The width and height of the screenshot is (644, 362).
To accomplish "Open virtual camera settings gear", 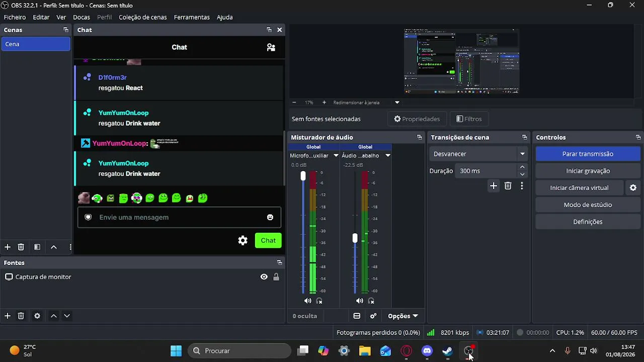I will 633,188.
